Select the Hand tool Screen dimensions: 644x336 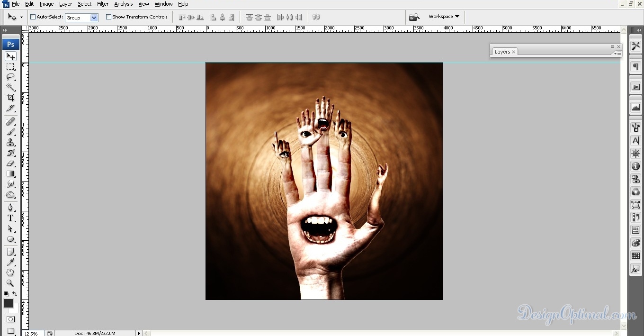10,272
